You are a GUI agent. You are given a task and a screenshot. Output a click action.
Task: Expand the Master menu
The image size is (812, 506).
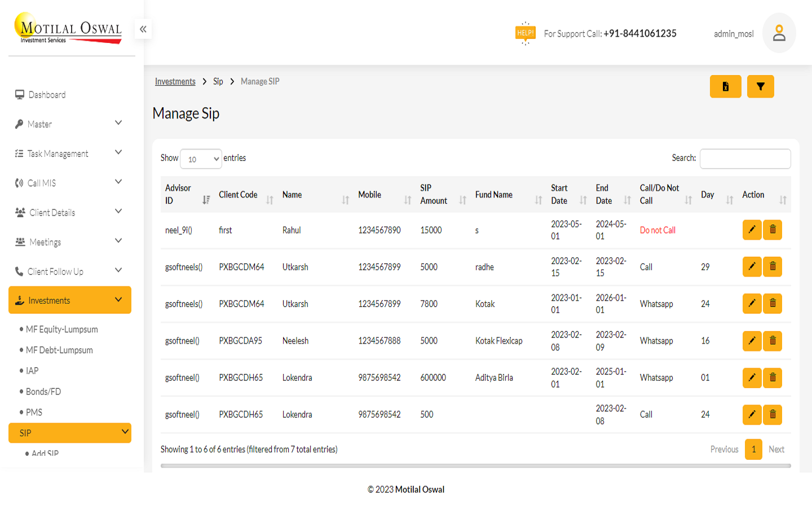pos(70,124)
